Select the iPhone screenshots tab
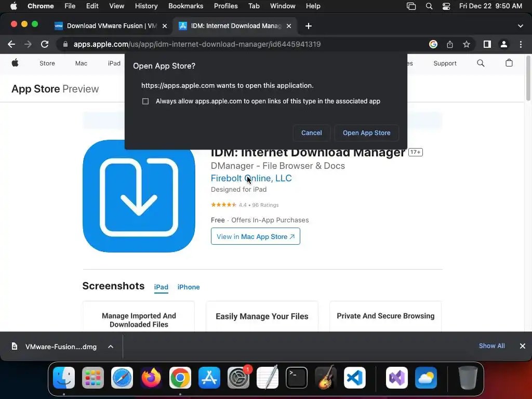 point(189,287)
